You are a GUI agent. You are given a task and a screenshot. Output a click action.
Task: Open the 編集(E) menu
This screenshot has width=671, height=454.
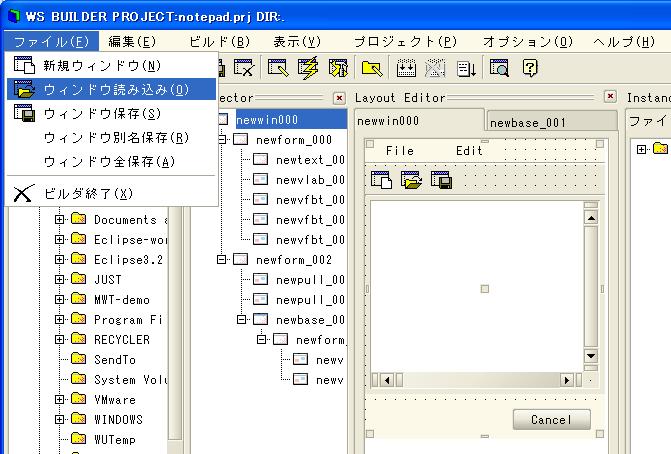click(132, 42)
